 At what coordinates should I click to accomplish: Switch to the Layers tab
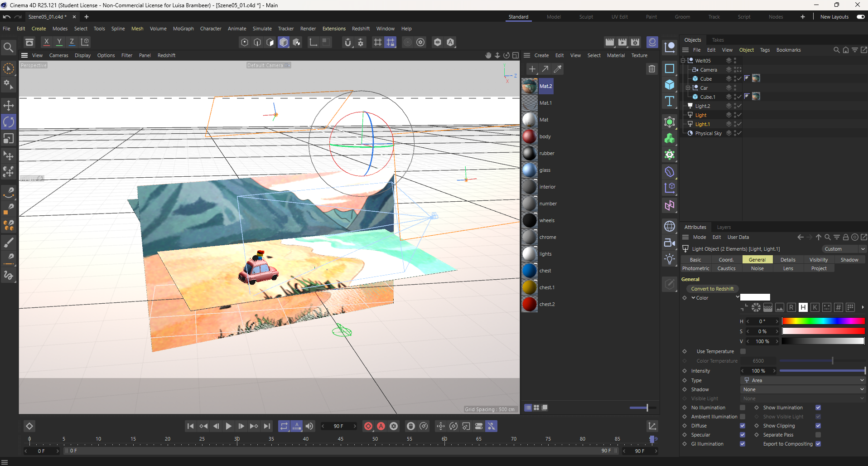(x=724, y=227)
